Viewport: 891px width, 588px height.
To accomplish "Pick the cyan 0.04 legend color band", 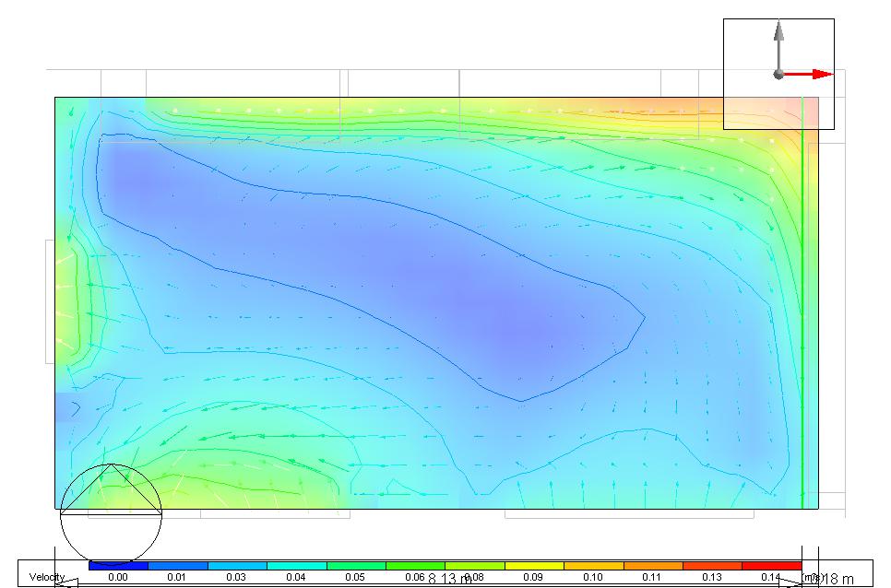I will pos(297,566).
